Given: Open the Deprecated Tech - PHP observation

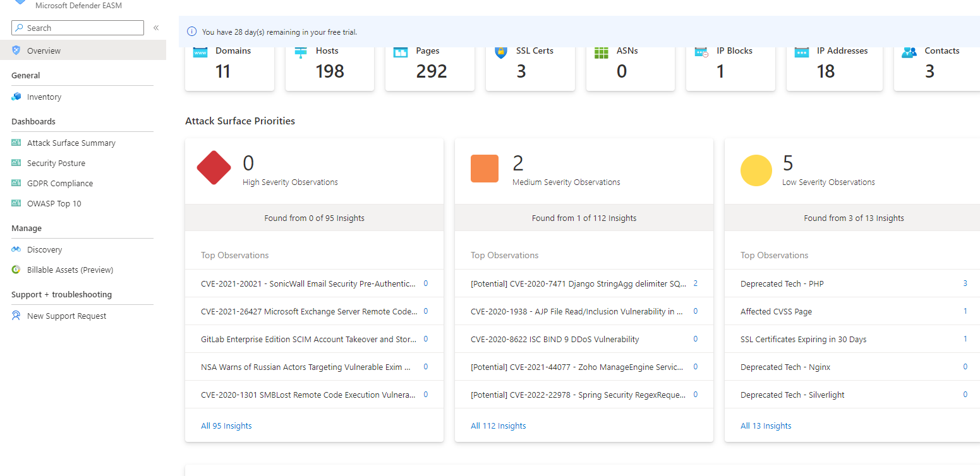Looking at the screenshot, I should tap(782, 283).
